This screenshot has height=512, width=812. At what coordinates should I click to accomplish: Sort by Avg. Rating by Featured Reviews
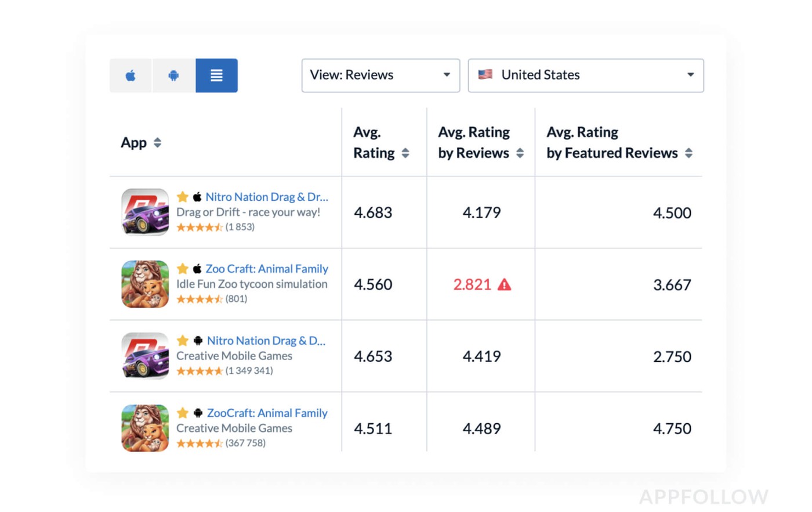688,153
